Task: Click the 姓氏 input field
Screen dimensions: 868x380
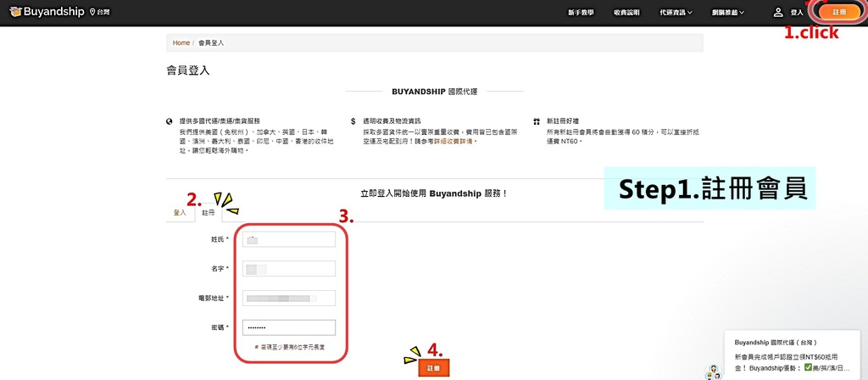Action: coord(289,239)
